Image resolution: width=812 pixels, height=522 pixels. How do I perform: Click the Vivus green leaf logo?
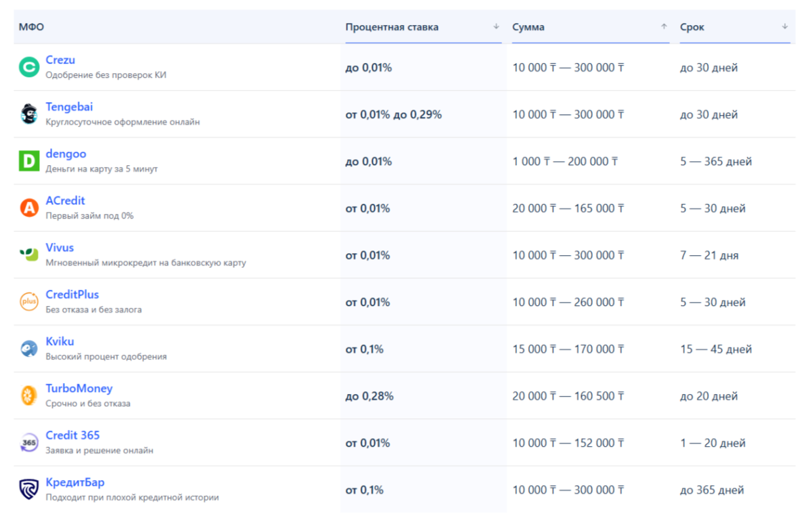[29, 255]
